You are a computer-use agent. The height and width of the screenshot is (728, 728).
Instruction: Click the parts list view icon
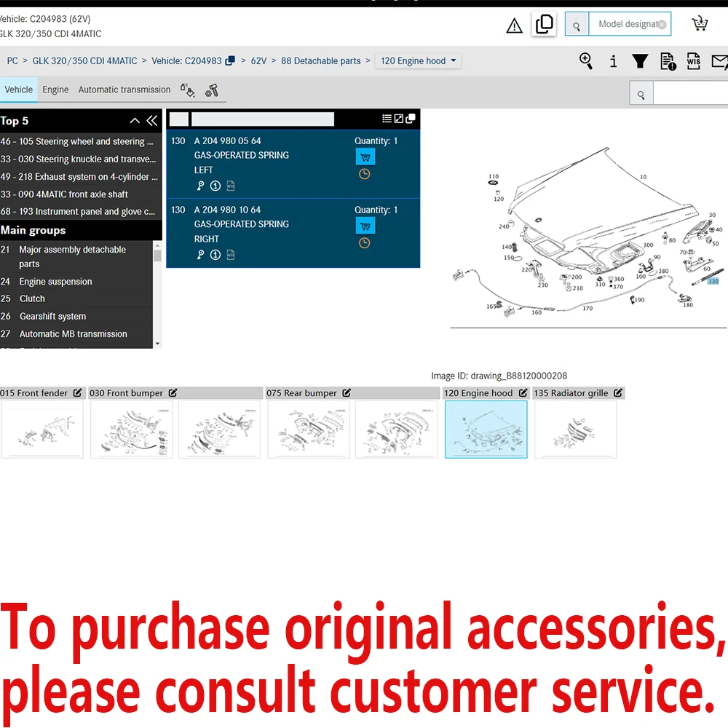point(387,119)
